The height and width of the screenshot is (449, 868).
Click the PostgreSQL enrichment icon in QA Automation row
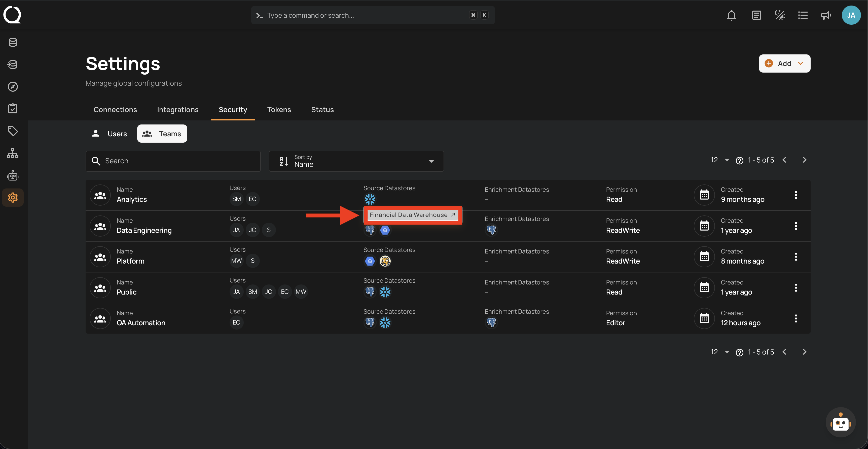click(491, 323)
